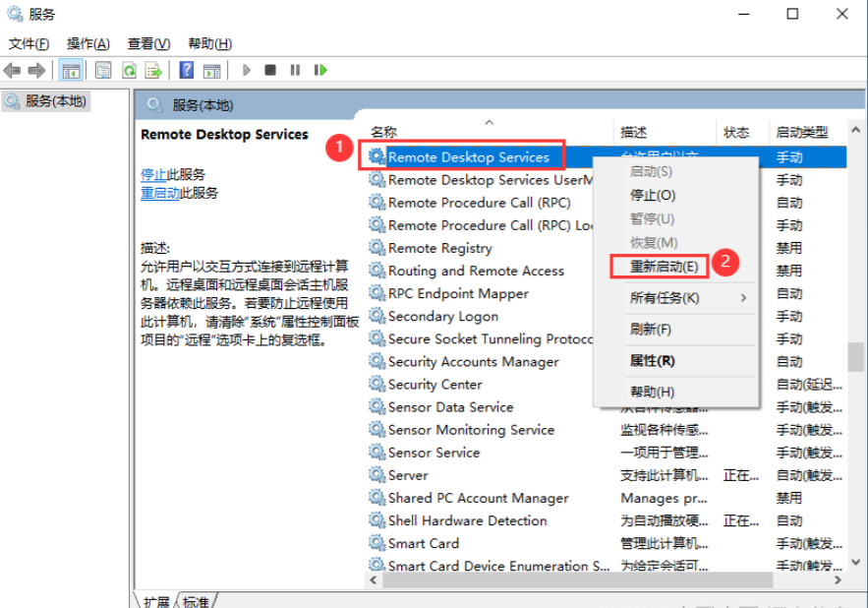Click gear icon of Secondary Logon row

pyautogui.click(x=376, y=316)
